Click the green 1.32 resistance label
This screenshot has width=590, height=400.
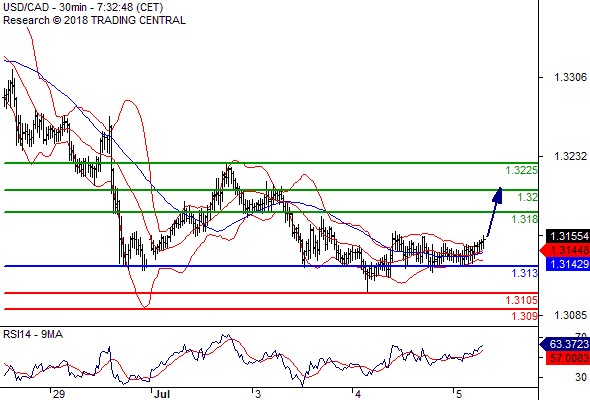coord(528,197)
